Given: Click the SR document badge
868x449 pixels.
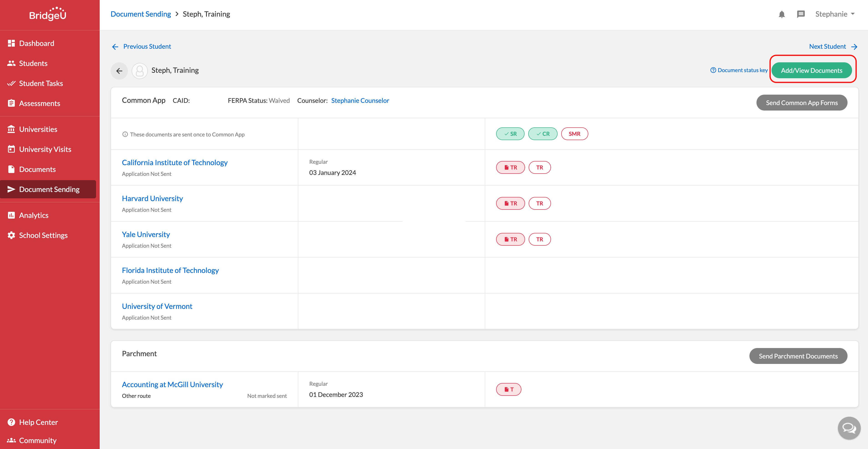Looking at the screenshot, I should click(510, 134).
